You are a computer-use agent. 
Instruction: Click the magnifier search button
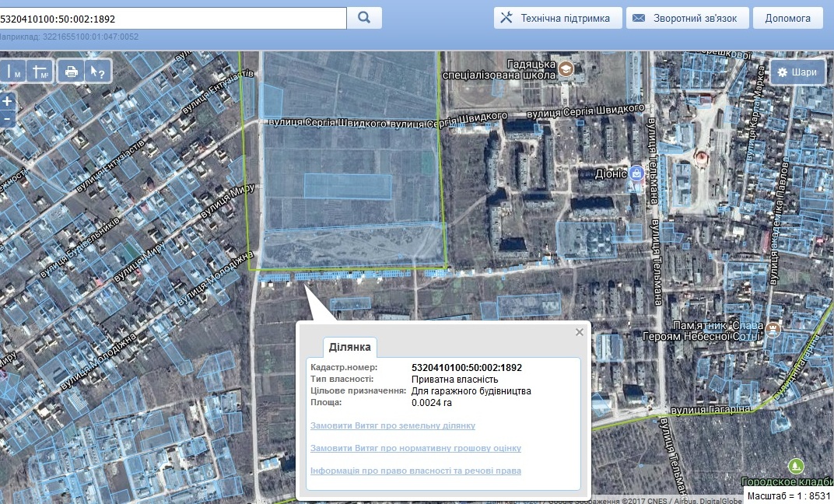(x=364, y=18)
